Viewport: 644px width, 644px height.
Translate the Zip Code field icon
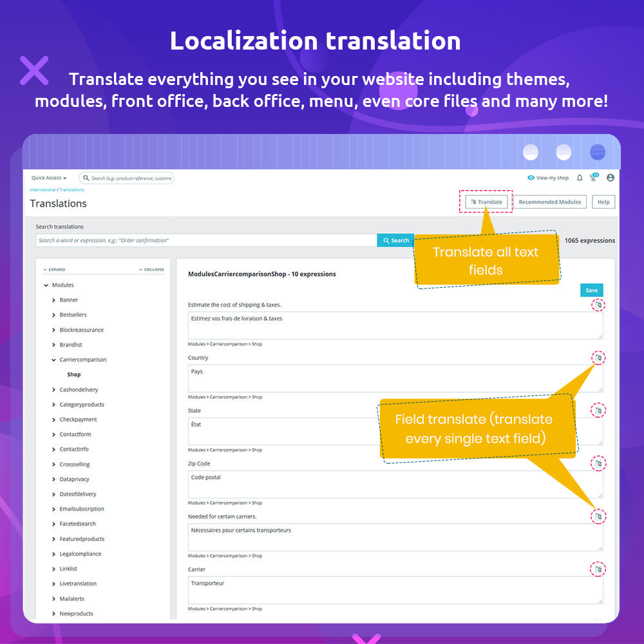tap(598, 463)
